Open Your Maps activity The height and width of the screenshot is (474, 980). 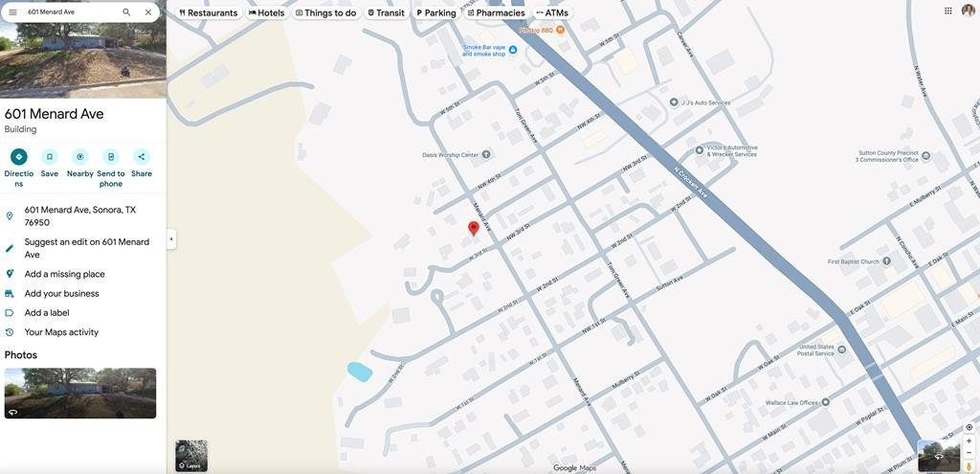click(x=61, y=332)
